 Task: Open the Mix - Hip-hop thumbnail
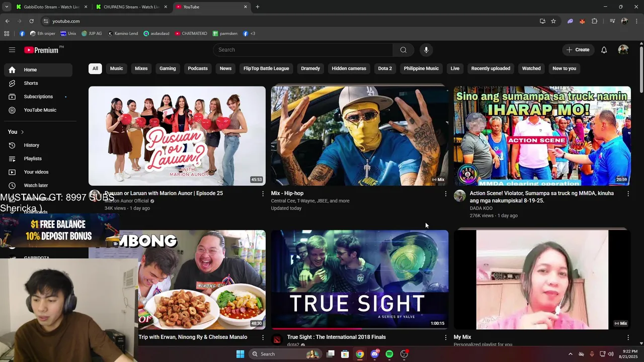point(360,136)
